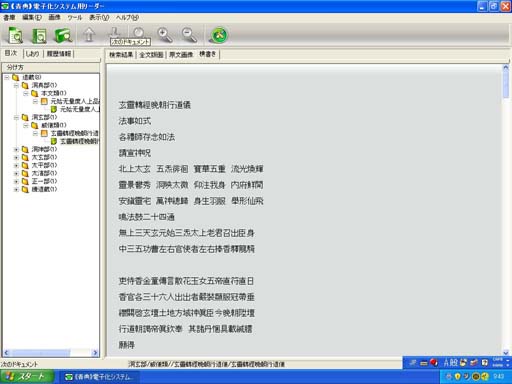This screenshot has width=512, height=384.
Task: Click the magnifier zoom-out icon
Action: coord(189,35)
